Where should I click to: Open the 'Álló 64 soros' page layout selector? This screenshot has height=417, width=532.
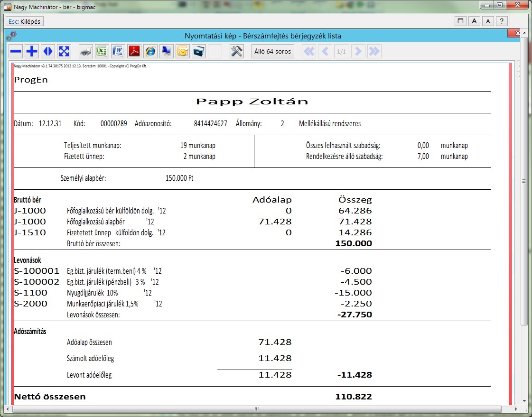click(x=272, y=51)
